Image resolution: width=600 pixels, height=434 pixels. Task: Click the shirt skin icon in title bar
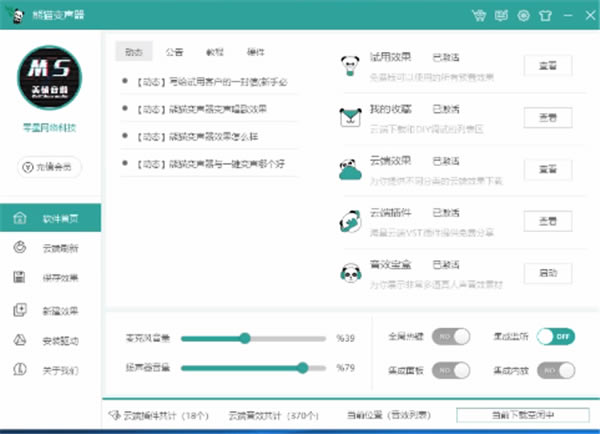(x=544, y=15)
